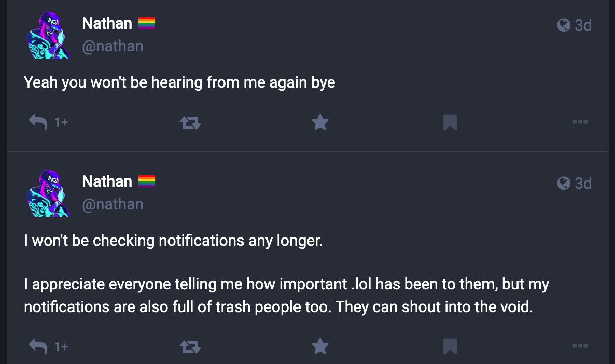Star the "shout into the void" post

tap(320, 346)
